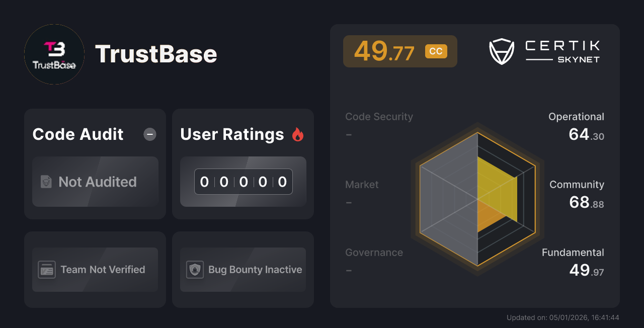Click the CC badge on the score

pos(436,51)
